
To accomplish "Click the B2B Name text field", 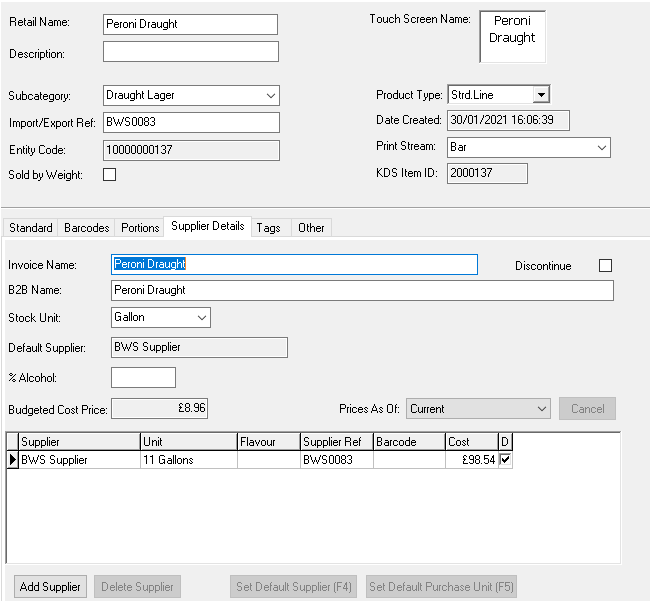I will tap(362, 290).
